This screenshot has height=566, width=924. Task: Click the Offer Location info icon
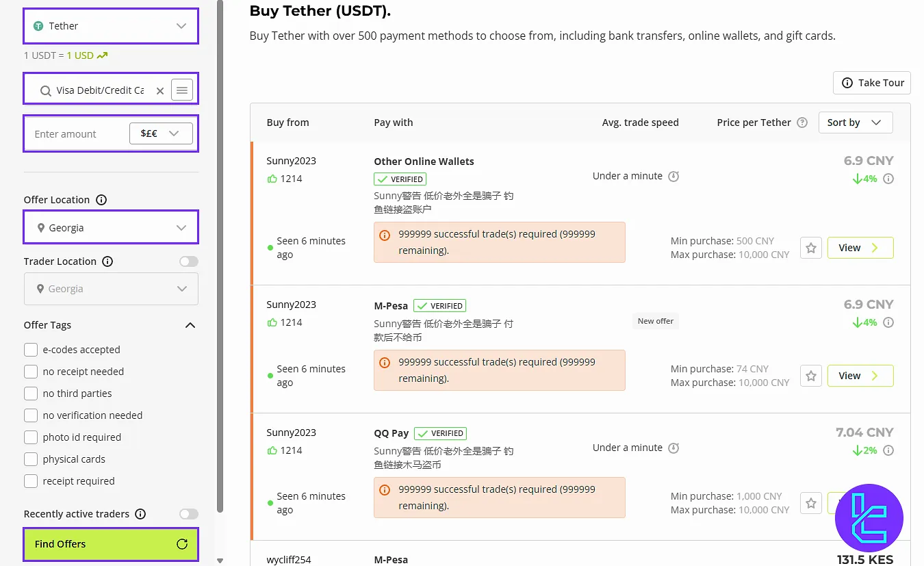coord(101,200)
